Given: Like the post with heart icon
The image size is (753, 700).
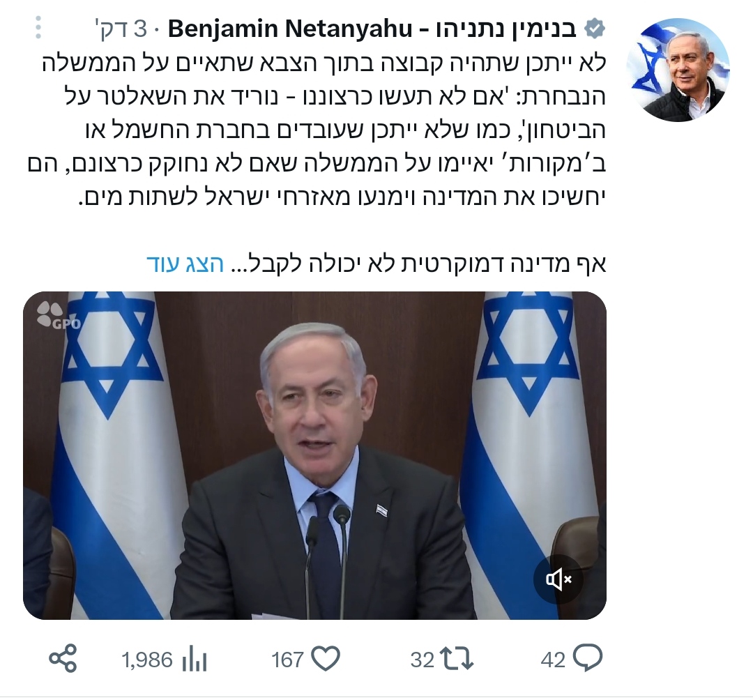Looking at the screenshot, I should coord(326,659).
